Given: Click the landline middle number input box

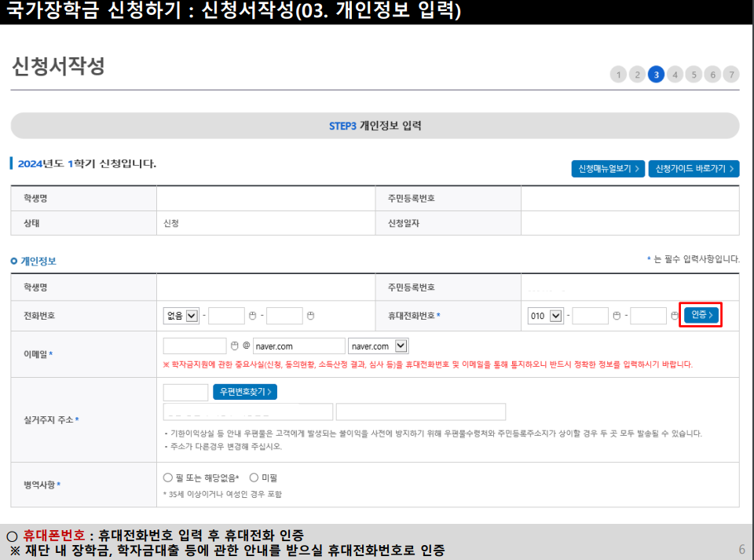Looking at the screenshot, I should click(x=226, y=315).
